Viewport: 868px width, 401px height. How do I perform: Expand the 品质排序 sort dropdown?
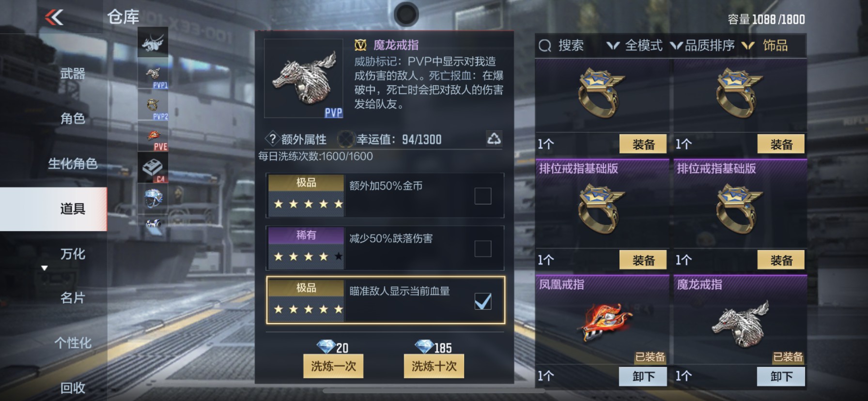702,46
